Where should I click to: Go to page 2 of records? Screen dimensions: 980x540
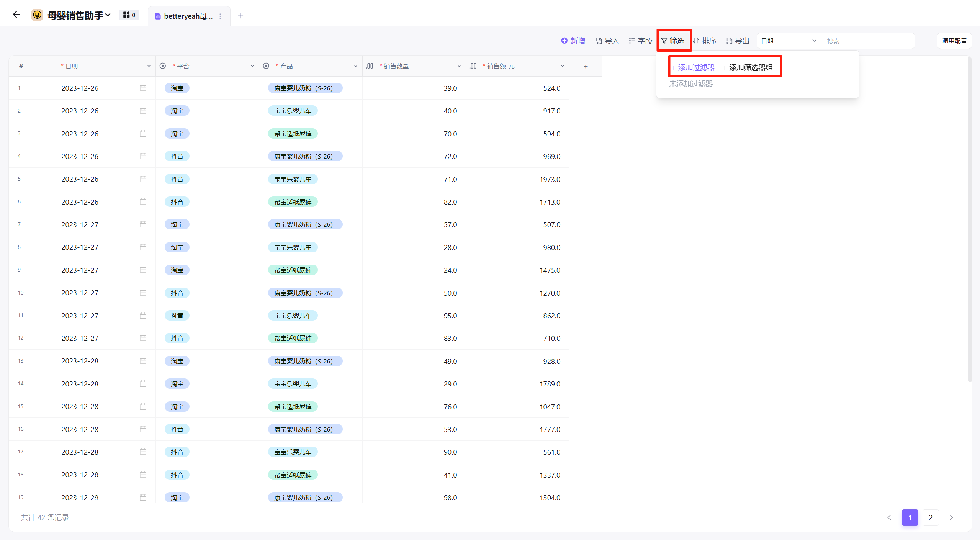931,517
